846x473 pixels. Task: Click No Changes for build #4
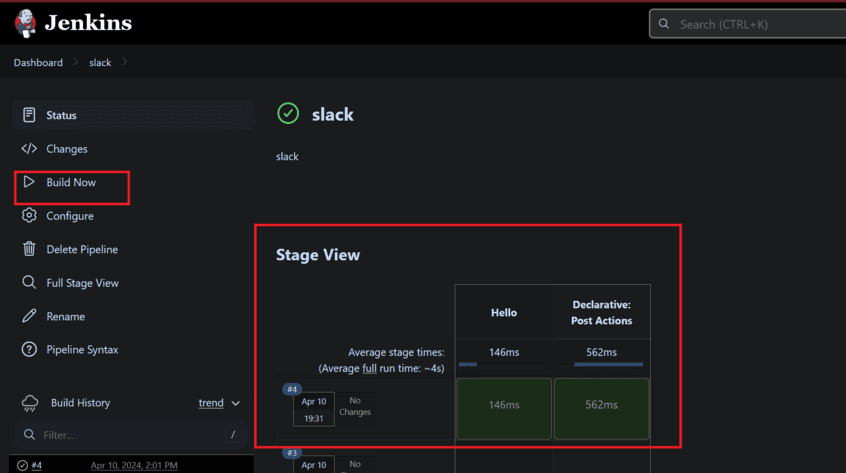(354, 406)
